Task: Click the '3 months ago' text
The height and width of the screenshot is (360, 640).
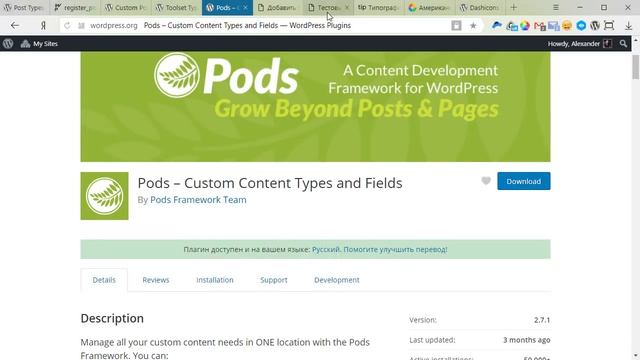Action: click(x=527, y=340)
